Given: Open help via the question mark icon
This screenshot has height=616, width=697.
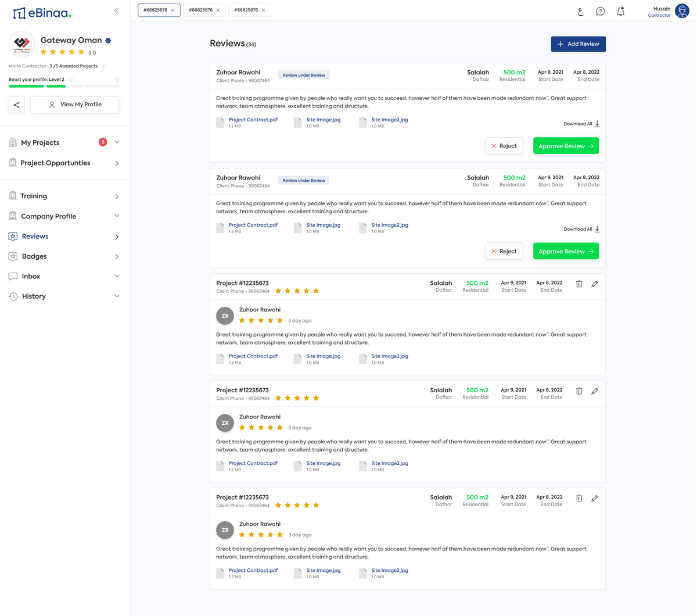Looking at the screenshot, I should tap(601, 12).
